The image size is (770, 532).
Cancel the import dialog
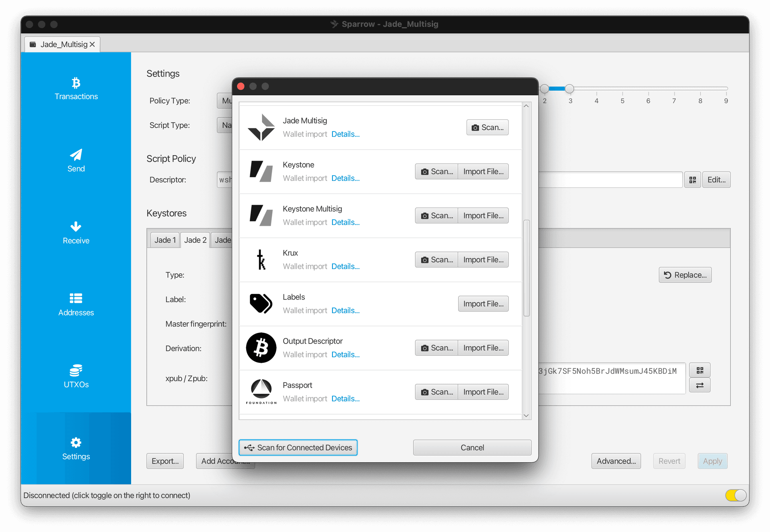[472, 447]
